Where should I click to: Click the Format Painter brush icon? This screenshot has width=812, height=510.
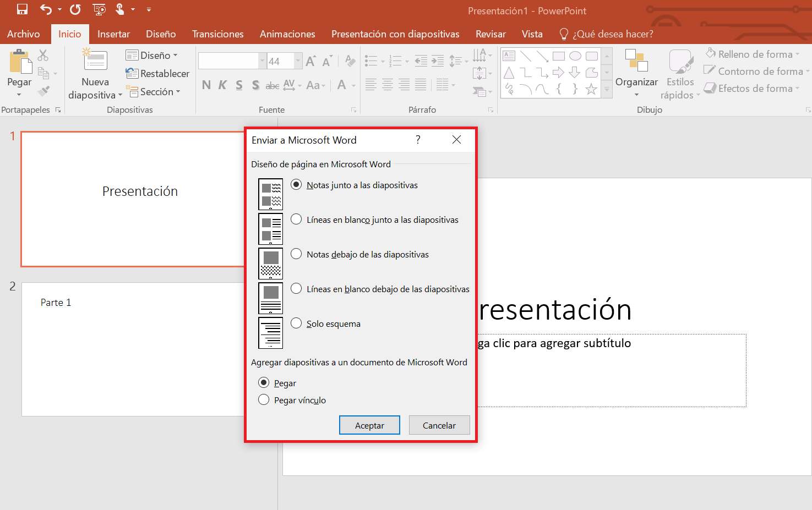click(43, 91)
